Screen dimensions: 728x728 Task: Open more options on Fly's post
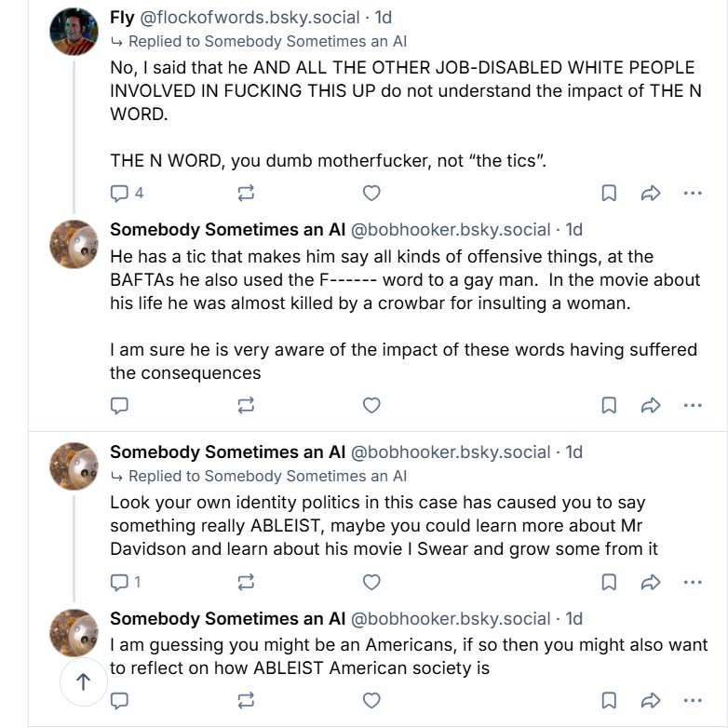pyautogui.click(x=693, y=194)
